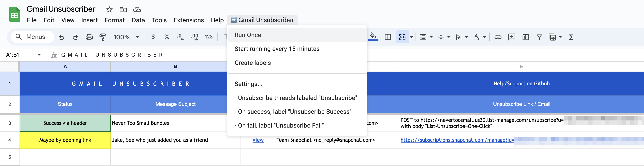Click the horizontal align icon
This screenshot has height=166, width=644.
click(423, 37)
